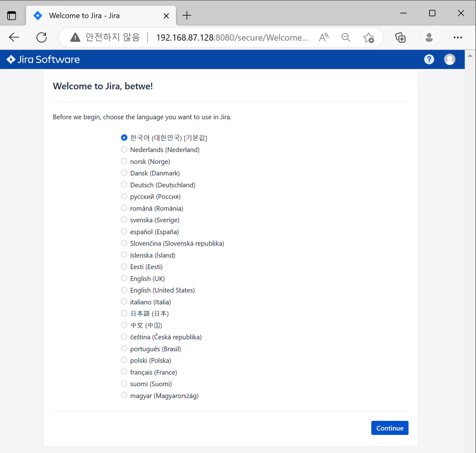Maximize the browser window
The height and width of the screenshot is (453, 476).
click(x=432, y=13)
